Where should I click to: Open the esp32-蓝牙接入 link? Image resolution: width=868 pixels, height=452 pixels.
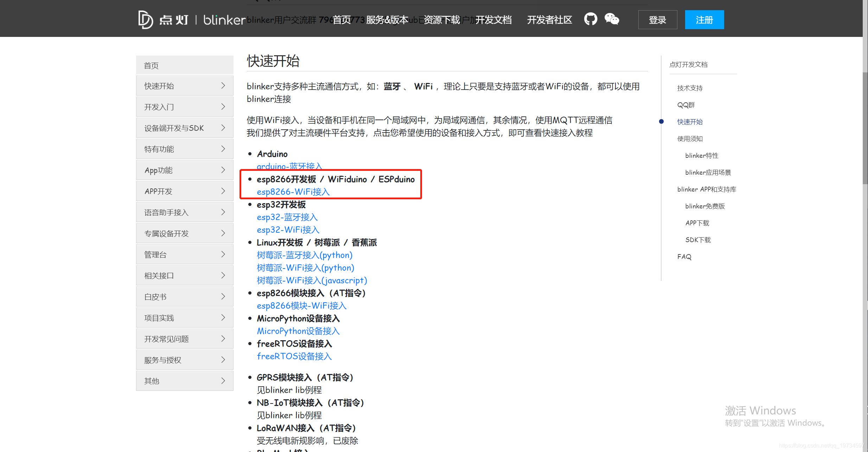pos(287,217)
